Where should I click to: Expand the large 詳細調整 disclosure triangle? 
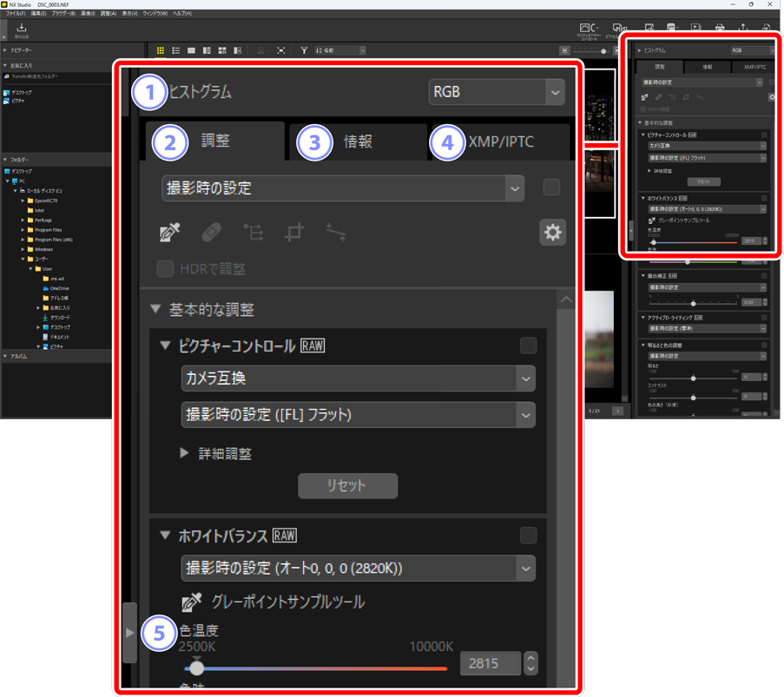(184, 453)
